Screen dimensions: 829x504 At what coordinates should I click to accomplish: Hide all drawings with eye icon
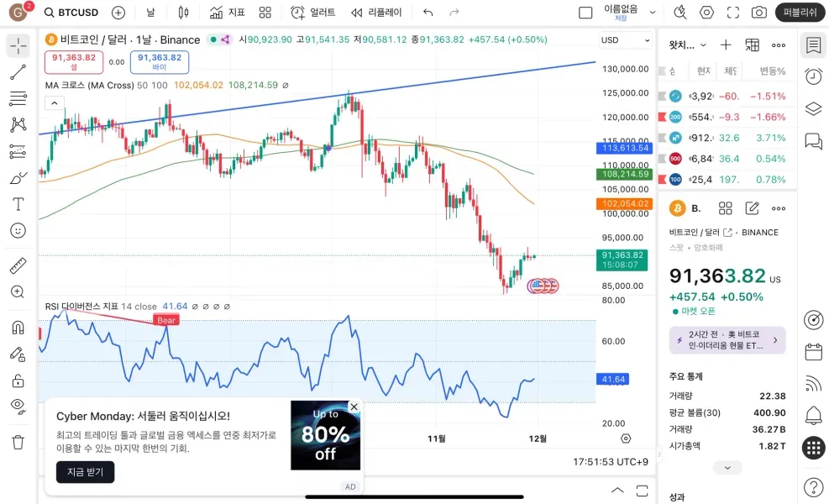coord(18,407)
